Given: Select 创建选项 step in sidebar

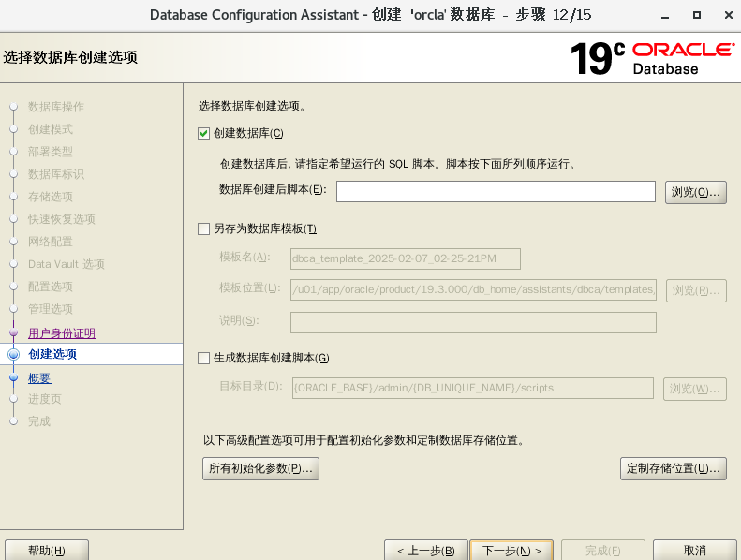Looking at the screenshot, I should pos(52,354).
